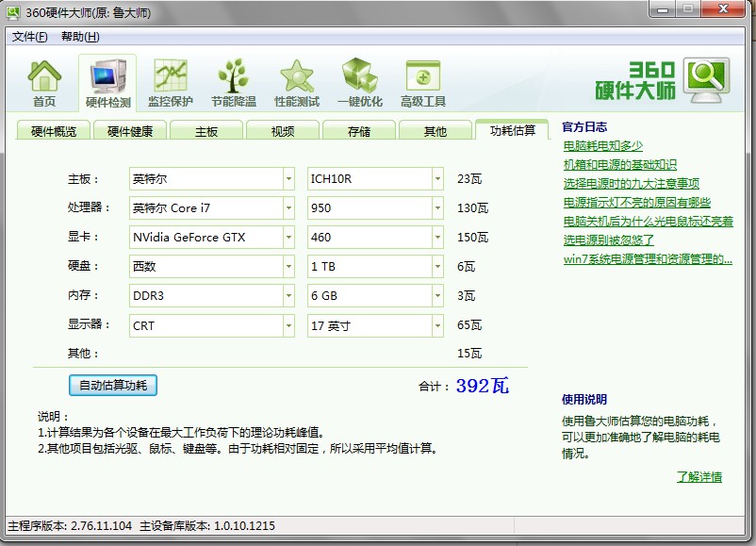Click the 使用说明 heading

tap(584, 400)
